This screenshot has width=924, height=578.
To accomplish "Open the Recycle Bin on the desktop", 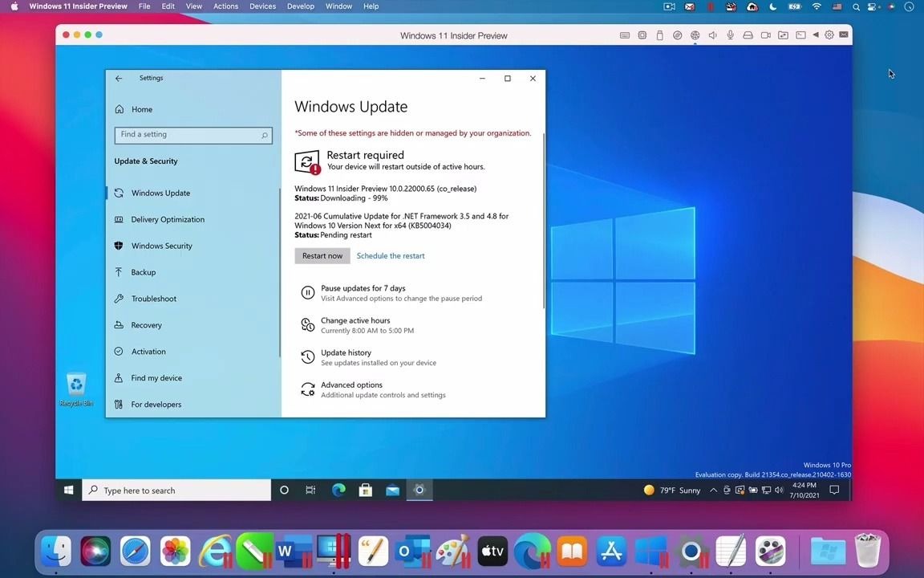I will 76,385.
